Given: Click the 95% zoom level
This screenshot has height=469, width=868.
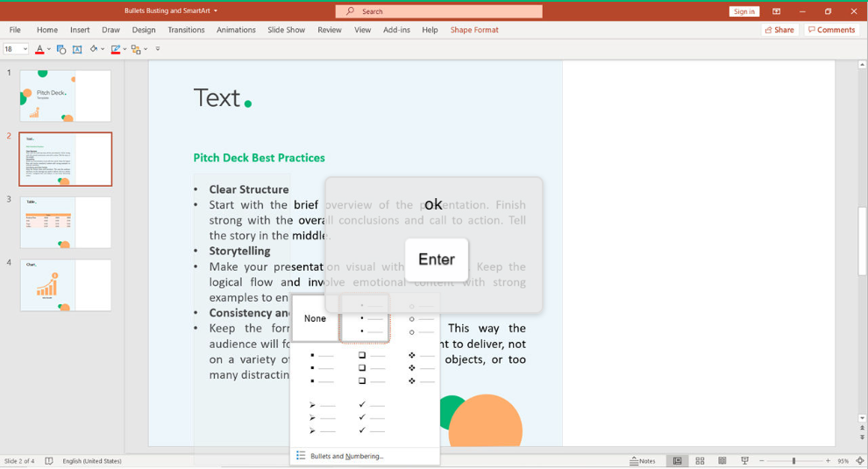Looking at the screenshot, I should pyautogui.click(x=843, y=461).
